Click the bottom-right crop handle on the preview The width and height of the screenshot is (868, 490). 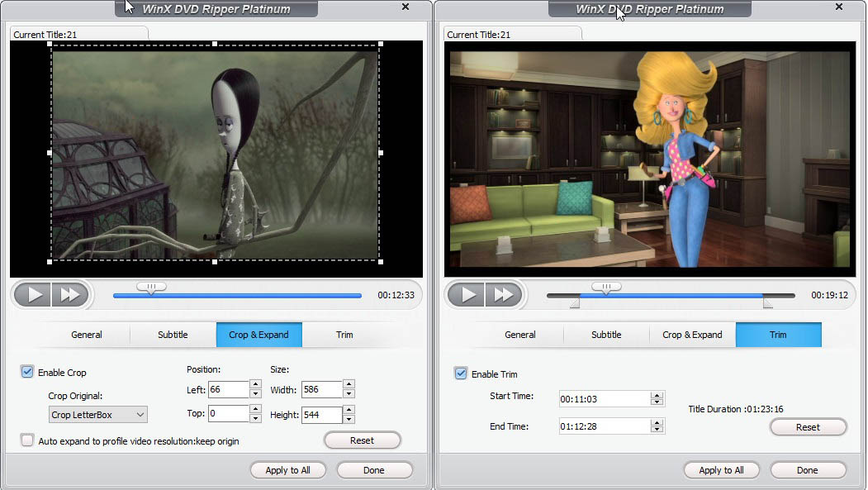click(x=380, y=261)
